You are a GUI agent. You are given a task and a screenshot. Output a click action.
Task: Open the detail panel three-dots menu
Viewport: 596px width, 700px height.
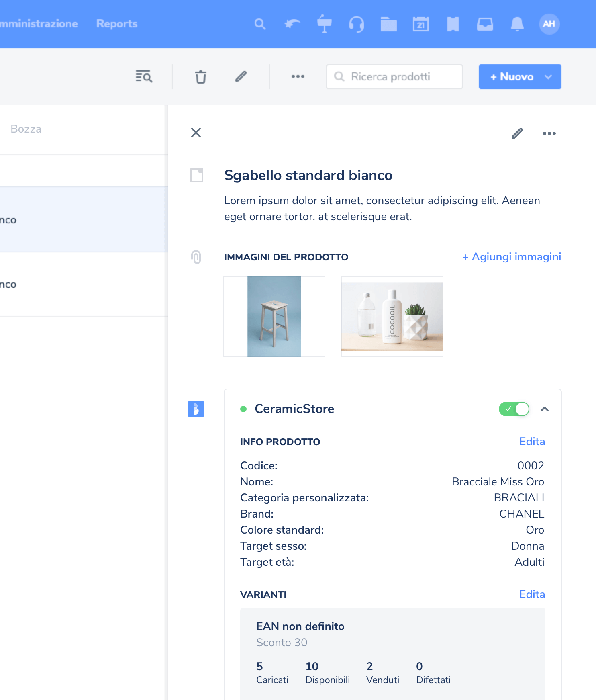[x=549, y=133]
